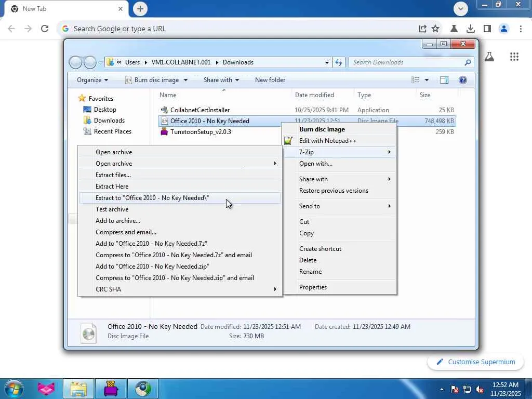Choose Rename in the context menu
The height and width of the screenshot is (399, 532).
click(340, 272)
